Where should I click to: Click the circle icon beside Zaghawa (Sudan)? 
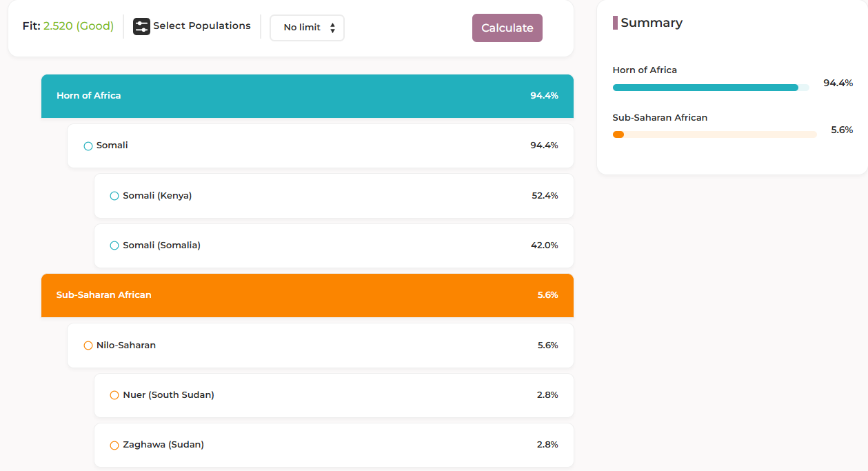114,445
